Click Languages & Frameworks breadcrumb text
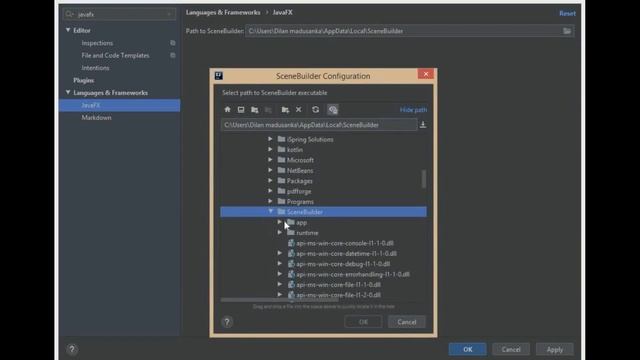This screenshot has height=360, width=640. (x=223, y=13)
